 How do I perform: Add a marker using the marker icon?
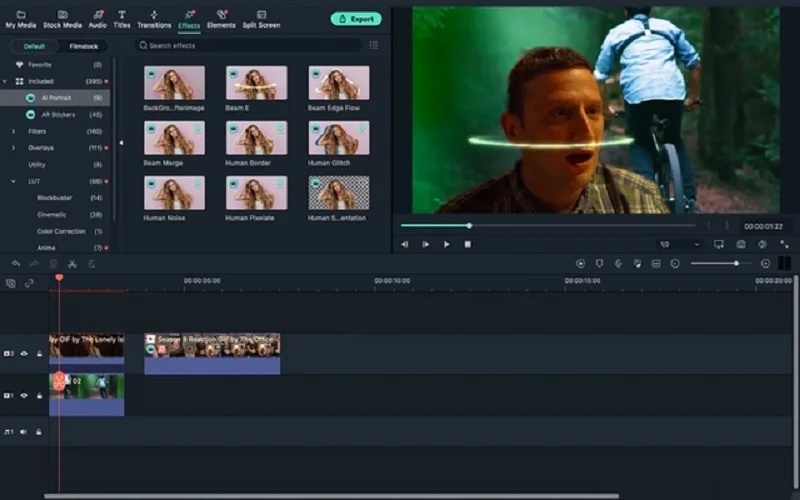(x=599, y=263)
